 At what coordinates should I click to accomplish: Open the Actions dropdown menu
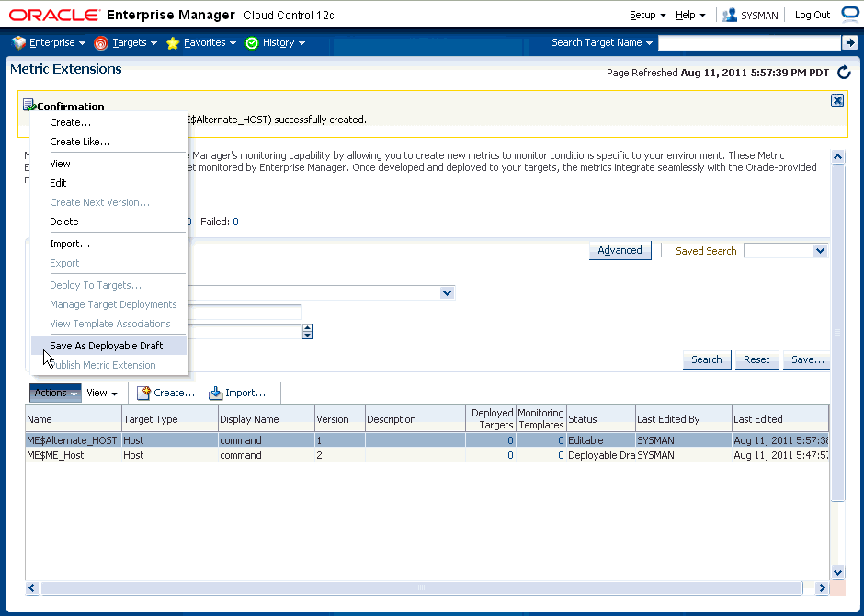pyautogui.click(x=55, y=393)
